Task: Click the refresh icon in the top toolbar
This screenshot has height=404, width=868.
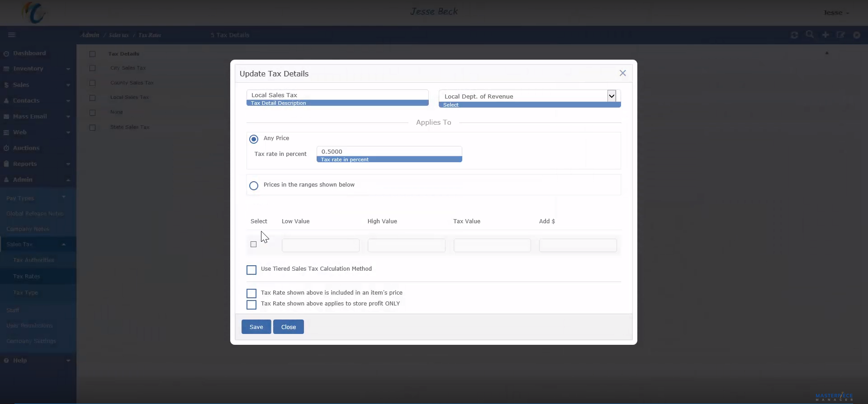Action: [x=794, y=35]
